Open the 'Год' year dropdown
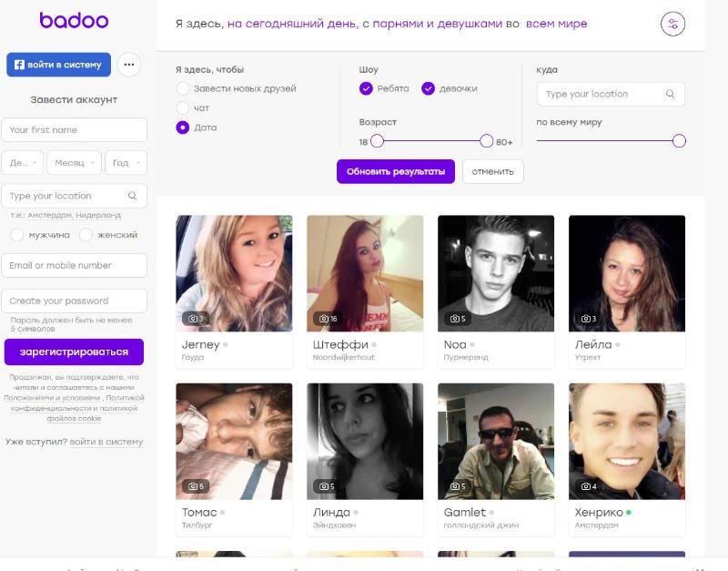Image resolution: width=728 pixels, height=571 pixels. (126, 163)
